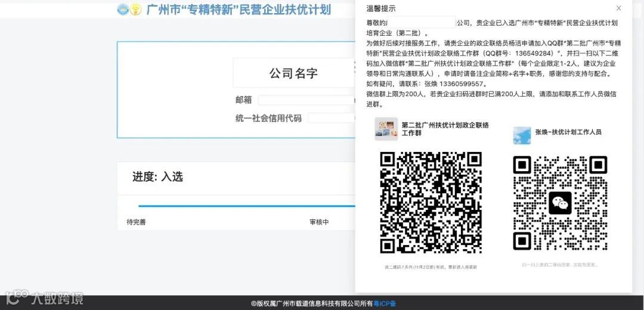This screenshot has height=310, width=644.
Task: Click the 邮箱 input field
Action: [x=306, y=100]
